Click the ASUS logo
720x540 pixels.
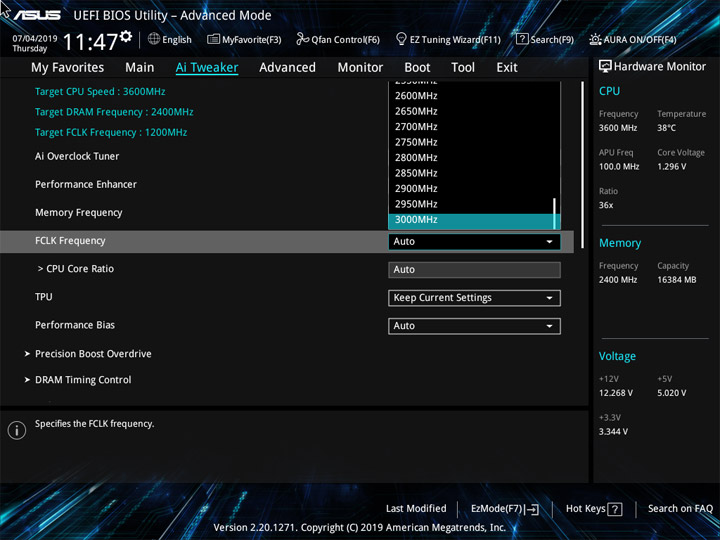[x=37, y=15]
